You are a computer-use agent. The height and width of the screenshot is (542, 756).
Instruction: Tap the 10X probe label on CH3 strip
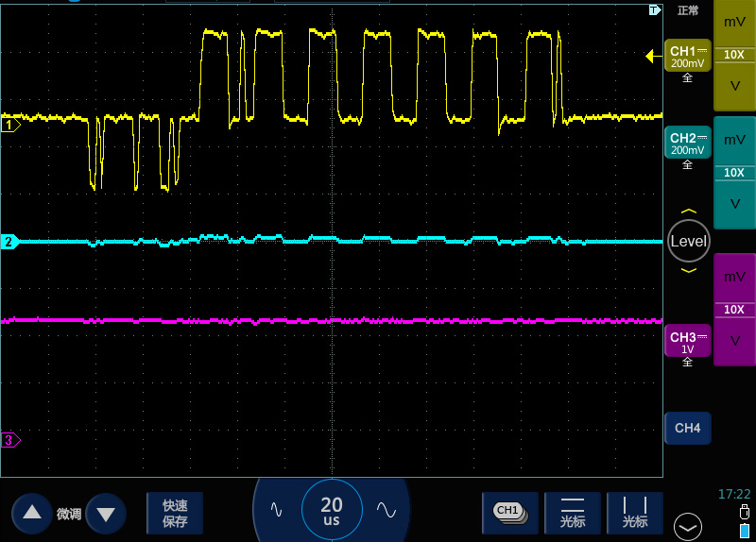(734, 310)
